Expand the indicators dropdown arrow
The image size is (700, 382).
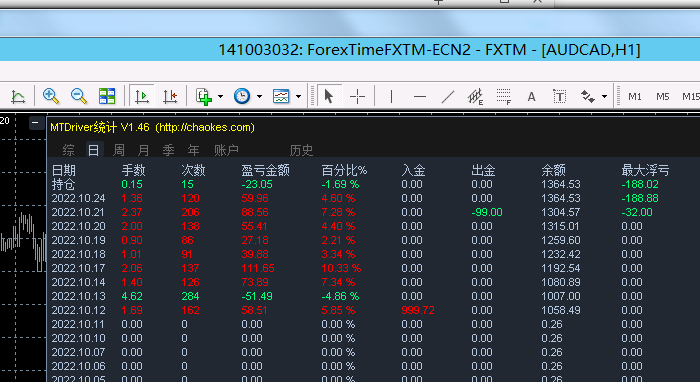[221, 96]
